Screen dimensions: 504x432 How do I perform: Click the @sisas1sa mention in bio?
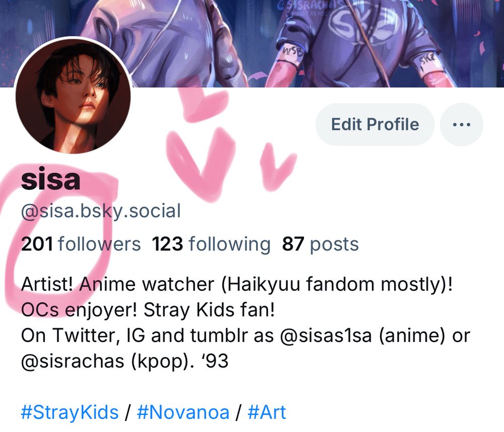tap(326, 335)
